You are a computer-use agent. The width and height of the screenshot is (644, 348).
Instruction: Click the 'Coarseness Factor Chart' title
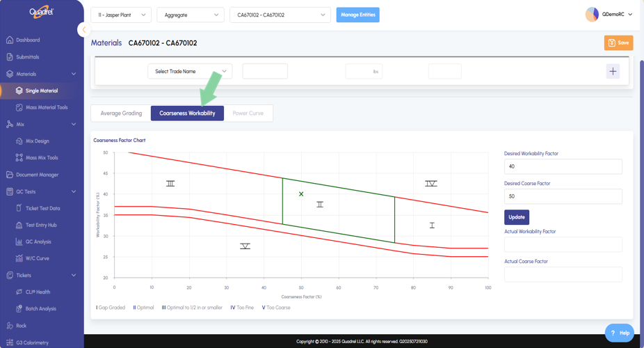(120, 140)
